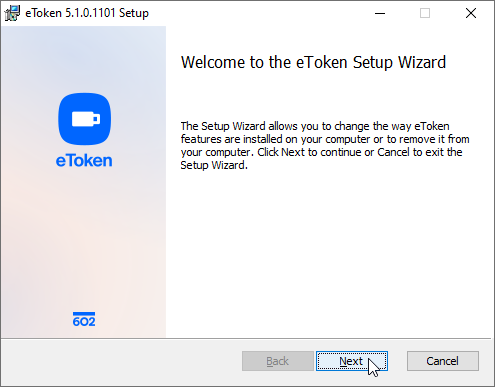Click the Setup Wizard description paragraph

coord(325,145)
